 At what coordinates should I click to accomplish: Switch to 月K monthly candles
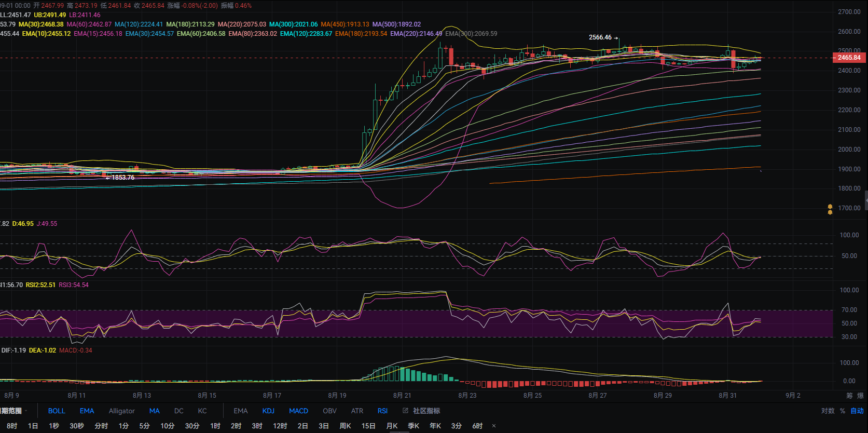tap(392, 426)
